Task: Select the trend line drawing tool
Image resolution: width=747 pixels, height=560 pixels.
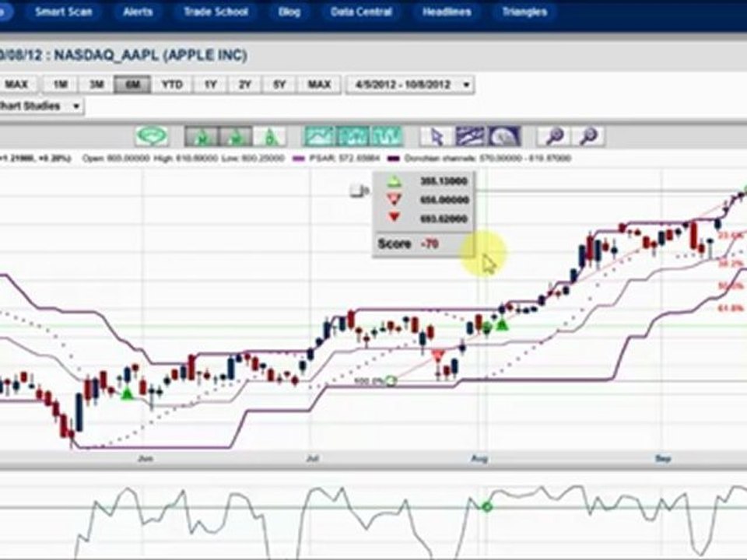Action: (x=470, y=137)
